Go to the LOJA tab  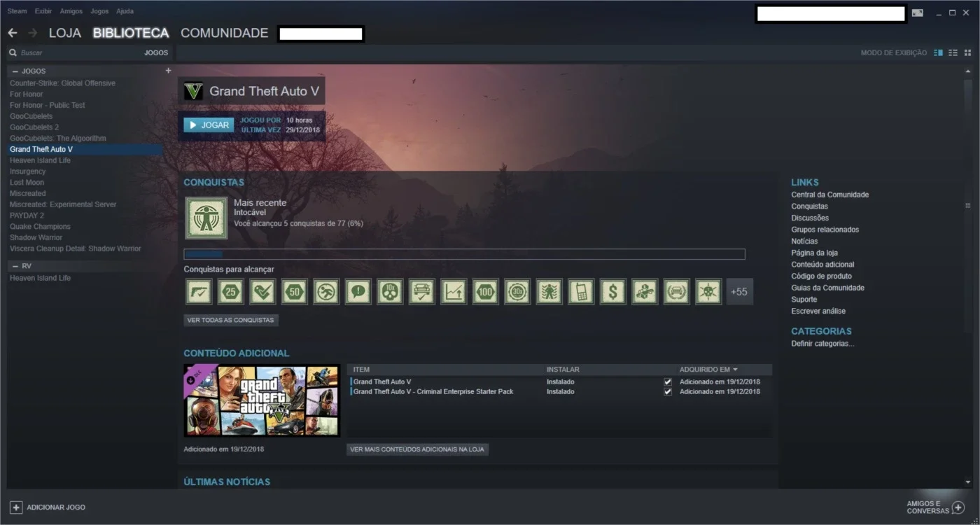point(65,33)
